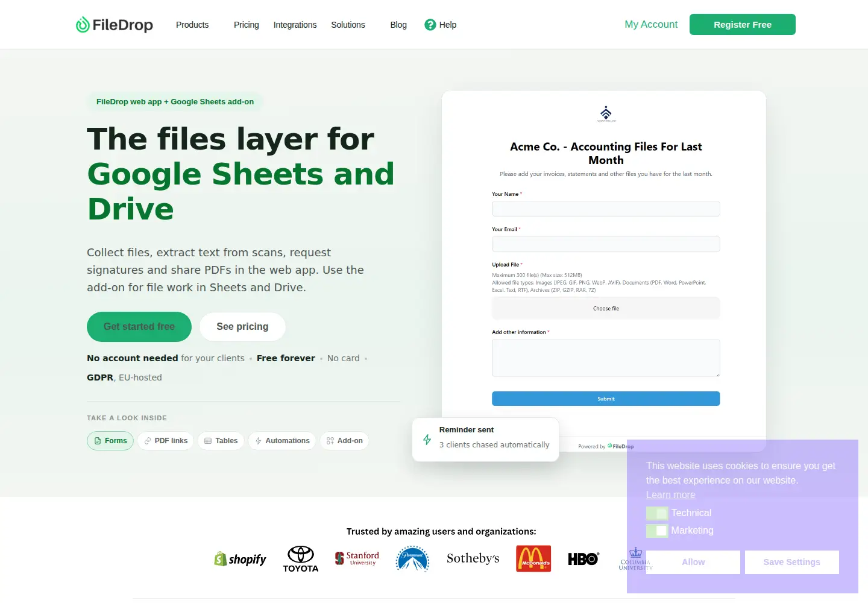Select the Forms tab

point(110,441)
